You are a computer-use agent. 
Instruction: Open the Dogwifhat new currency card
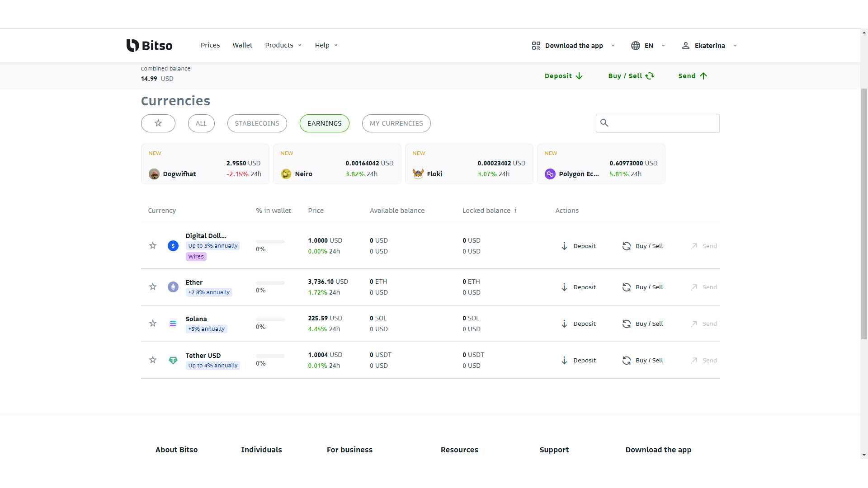click(x=205, y=164)
